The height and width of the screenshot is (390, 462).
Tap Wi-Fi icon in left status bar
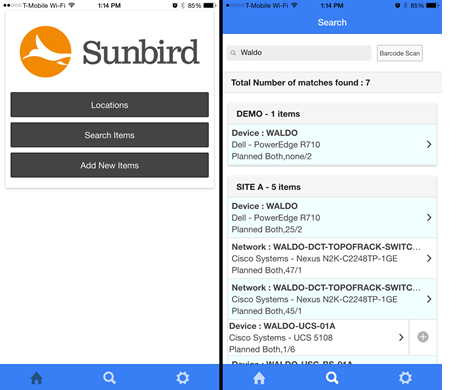(x=71, y=5)
